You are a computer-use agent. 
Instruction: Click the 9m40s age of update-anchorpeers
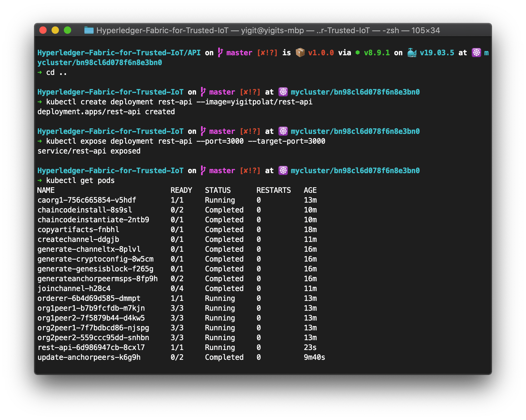pyautogui.click(x=315, y=357)
